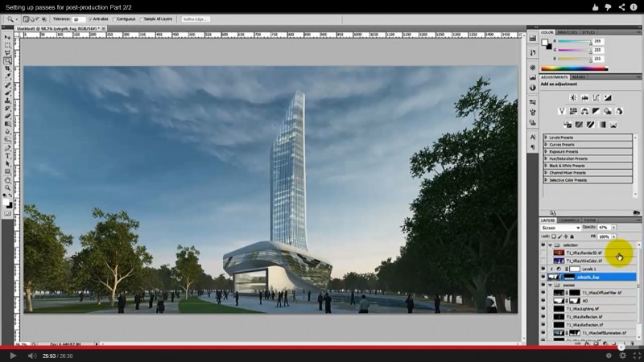Enable the Contiguous checkbox
The width and height of the screenshot is (644, 362).
(x=117, y=18)
